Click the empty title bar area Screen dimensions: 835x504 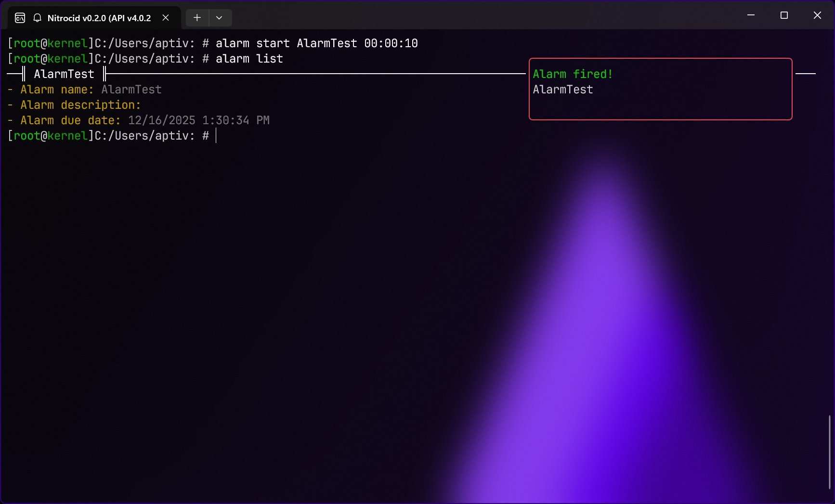[x=482, y=15]
